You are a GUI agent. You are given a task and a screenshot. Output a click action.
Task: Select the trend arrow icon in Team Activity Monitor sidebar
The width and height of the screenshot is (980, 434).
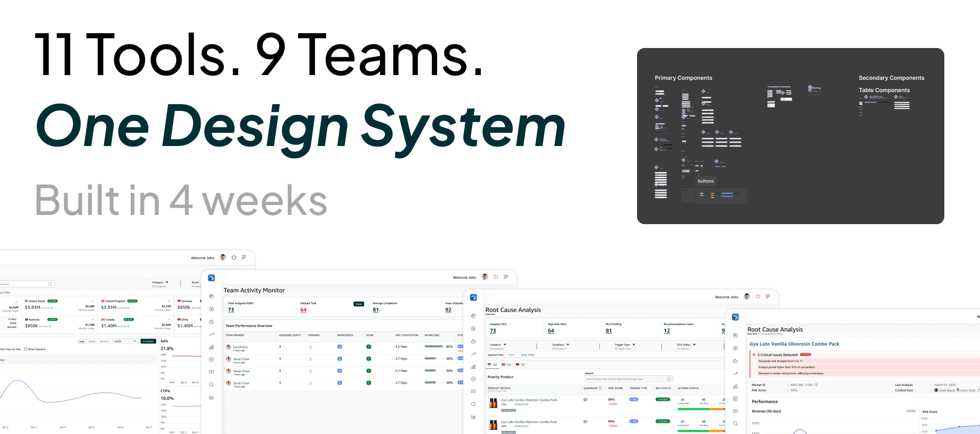pyautogui.click(x=211, y=334)
